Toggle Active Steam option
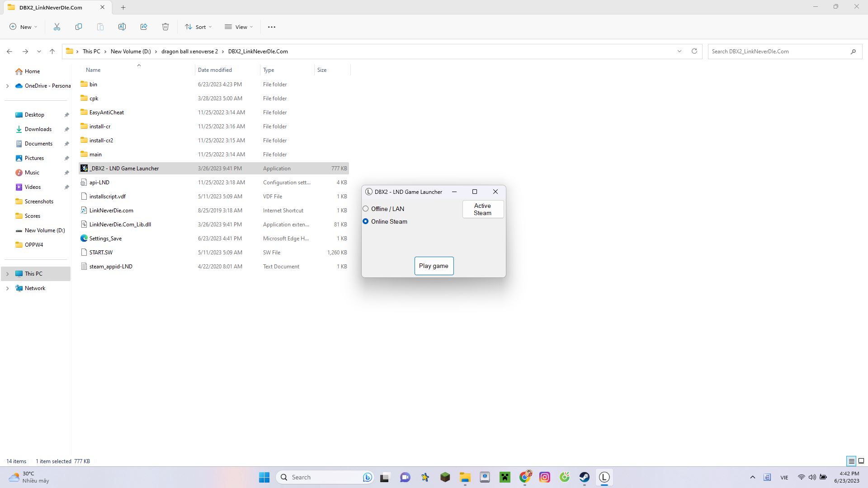868x488 pixels. coord(483,209)
